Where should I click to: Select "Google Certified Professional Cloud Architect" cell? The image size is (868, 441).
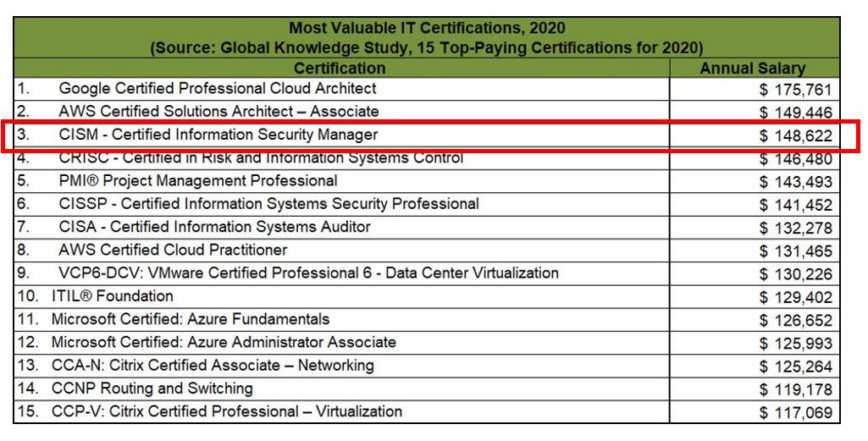tap(341, 89)
